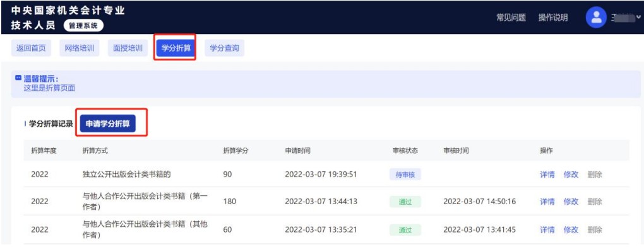Click the 申请学分折算 button
The height and width of the screenshot is (247, 644).
point(107,123)
